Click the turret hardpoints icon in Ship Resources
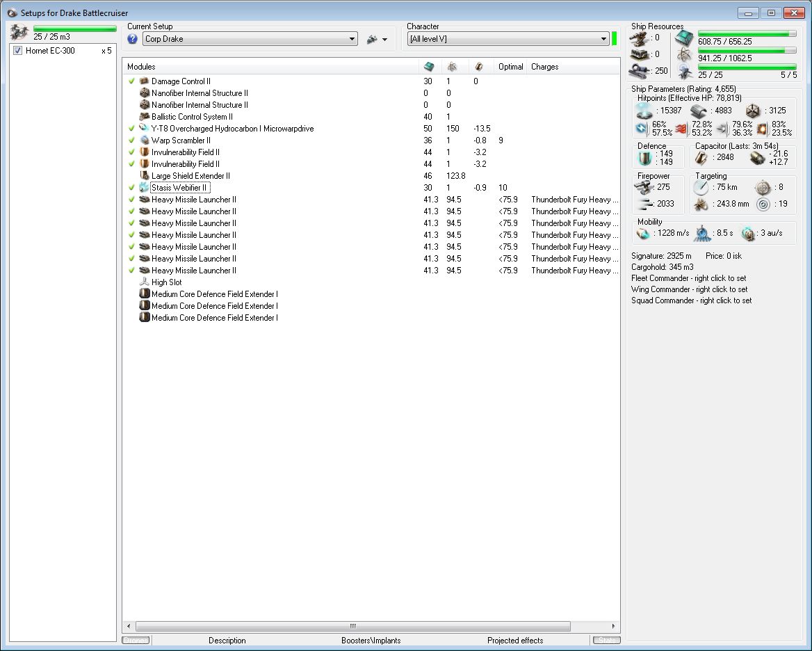The image size is (812, 651). 640,39
